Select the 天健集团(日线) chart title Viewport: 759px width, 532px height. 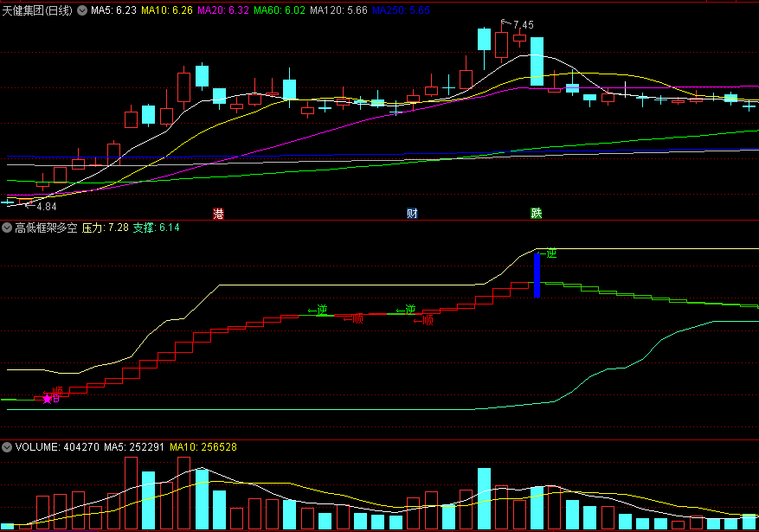pos(37,10)
